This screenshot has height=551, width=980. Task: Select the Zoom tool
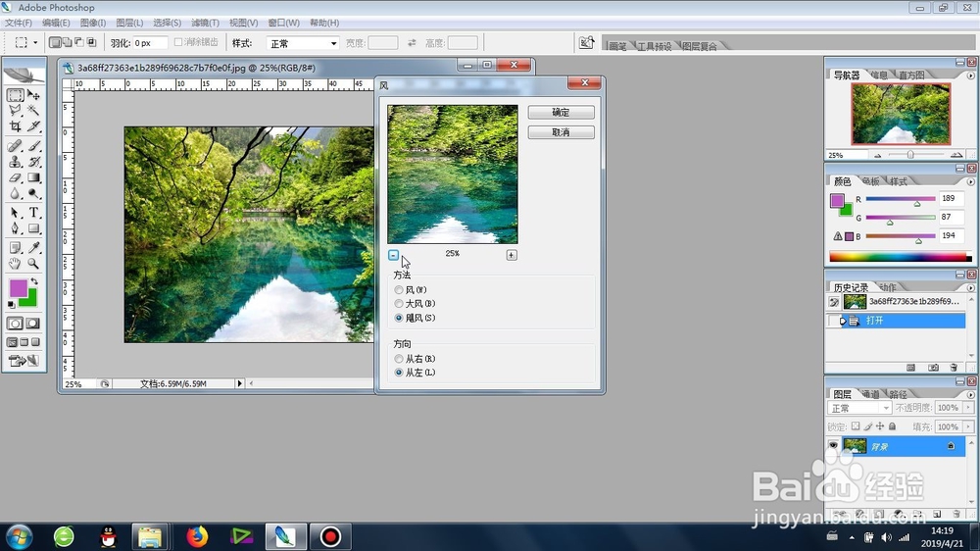(x=33, y=264)
